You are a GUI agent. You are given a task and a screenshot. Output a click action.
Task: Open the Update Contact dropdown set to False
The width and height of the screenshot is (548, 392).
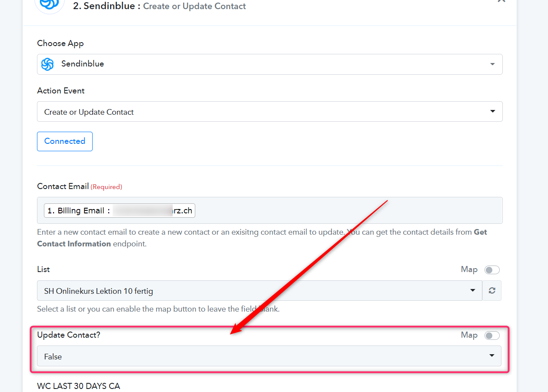point(269,356)
